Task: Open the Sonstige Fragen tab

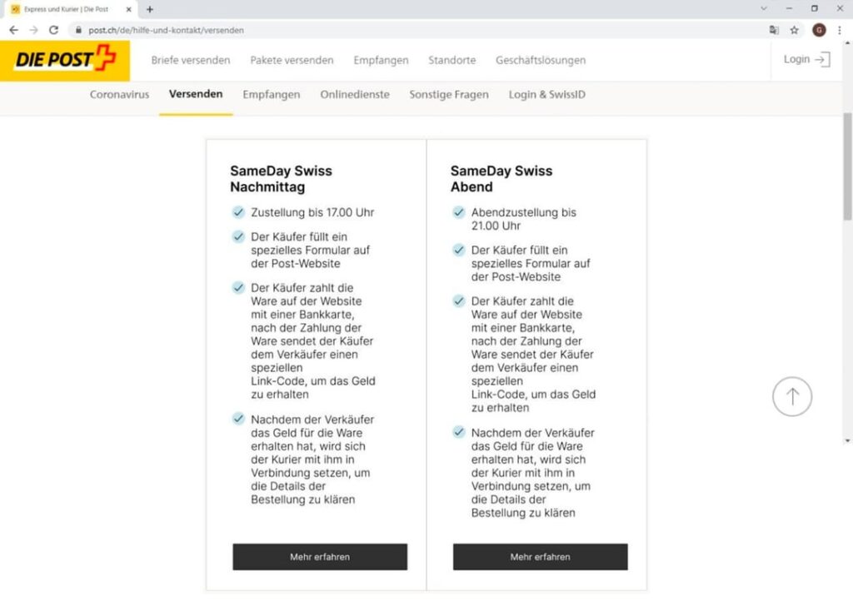Action: (x=449, y=94)
